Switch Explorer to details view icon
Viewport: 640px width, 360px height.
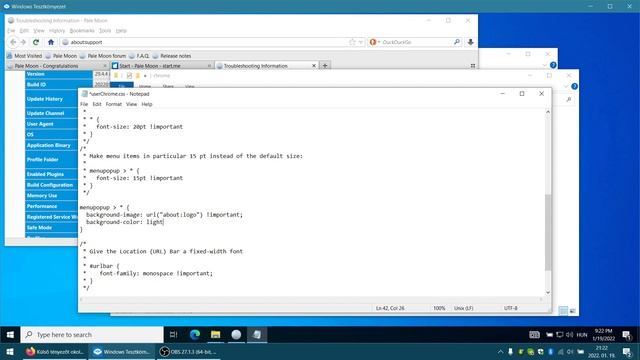pos(563,311)
